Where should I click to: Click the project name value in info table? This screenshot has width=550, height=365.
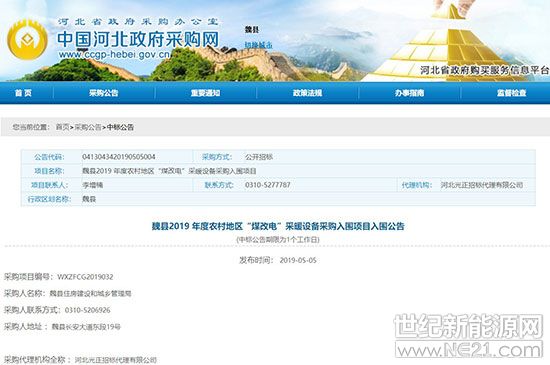[169, 171]
